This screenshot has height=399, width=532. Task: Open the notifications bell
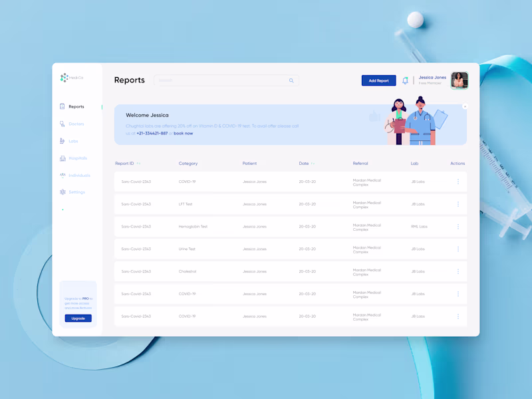coord(405,80)
